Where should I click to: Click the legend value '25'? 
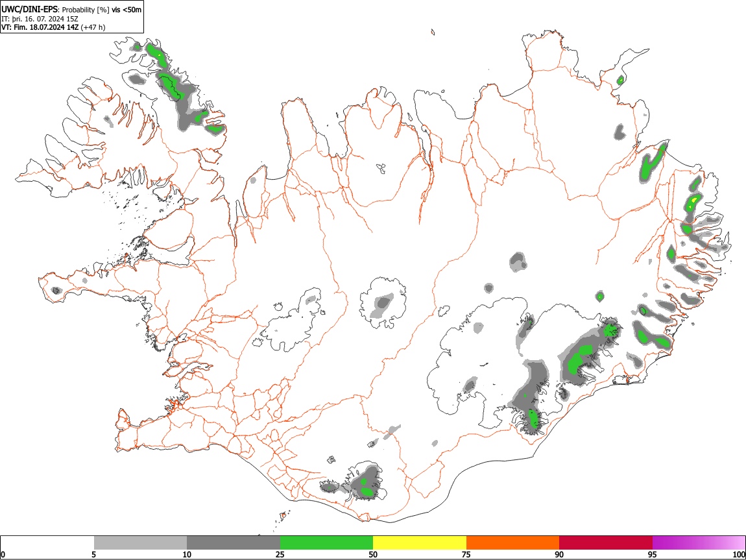coord(280,555)
